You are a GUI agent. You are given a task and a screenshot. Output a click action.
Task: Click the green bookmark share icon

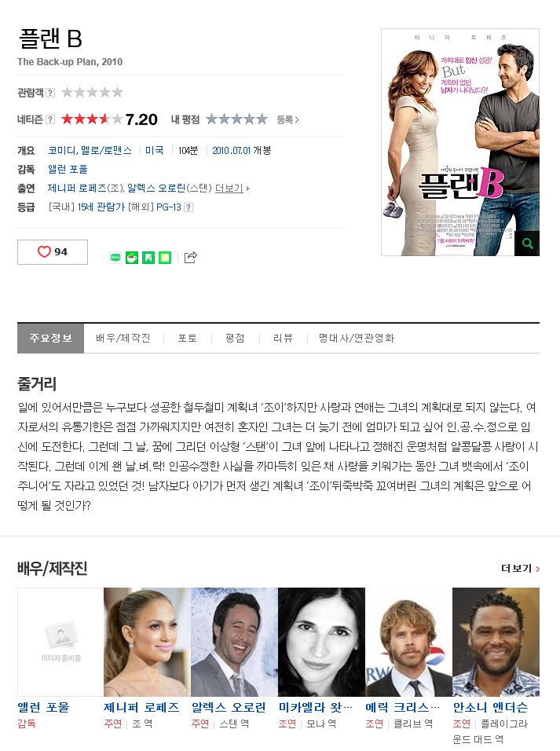[148, 258]
